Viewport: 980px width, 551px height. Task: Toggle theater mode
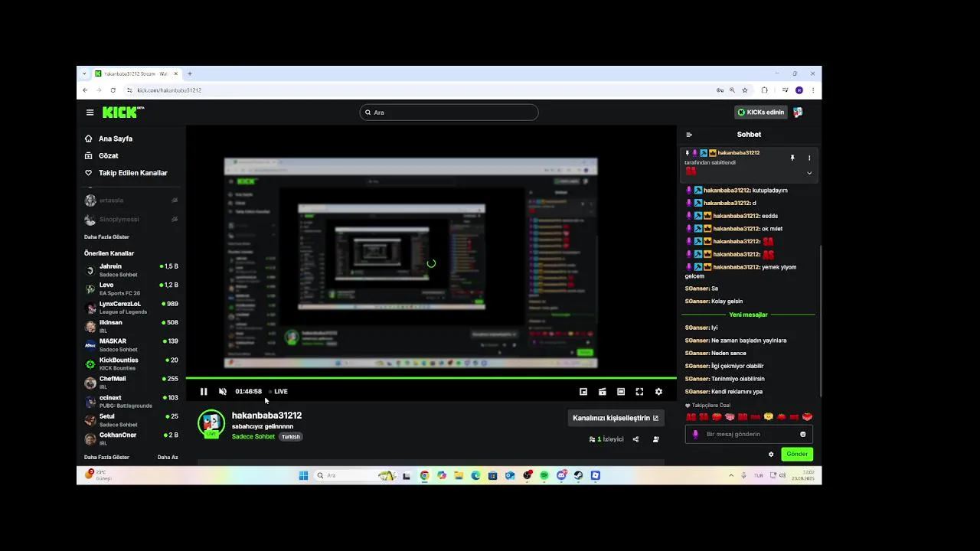pos(621,392)
